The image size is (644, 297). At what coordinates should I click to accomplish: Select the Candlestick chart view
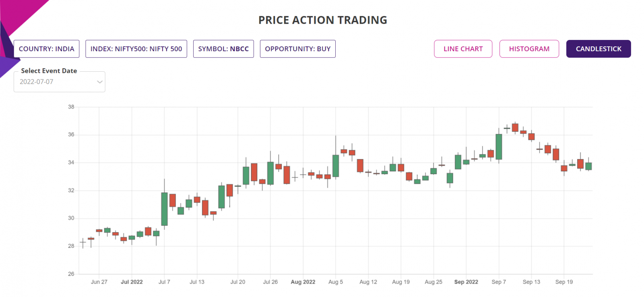click(x=599, y=49)
